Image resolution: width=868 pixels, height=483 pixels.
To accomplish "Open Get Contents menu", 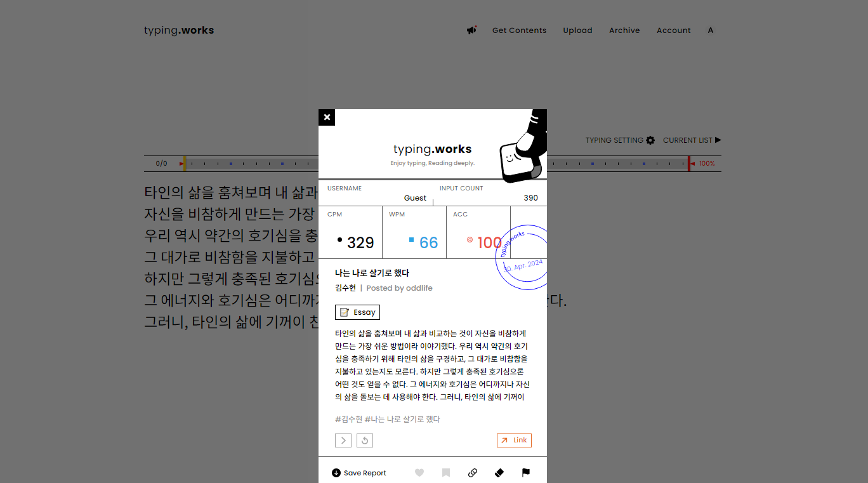I will coord(519,30).
